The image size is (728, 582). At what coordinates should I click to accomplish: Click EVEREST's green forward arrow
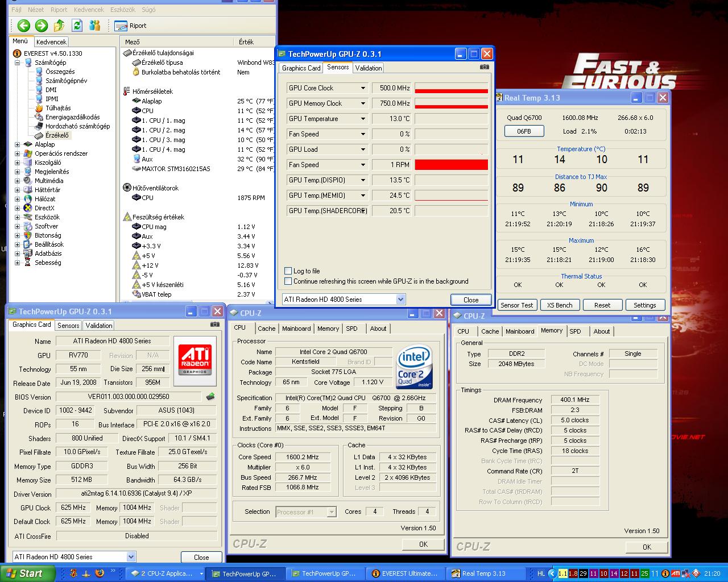(x=41, y=25)
